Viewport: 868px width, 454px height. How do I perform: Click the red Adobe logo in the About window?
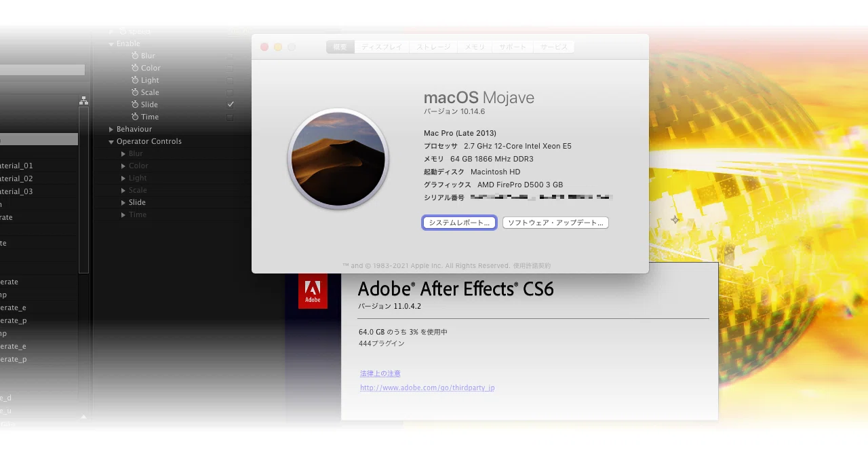point(313,291)
